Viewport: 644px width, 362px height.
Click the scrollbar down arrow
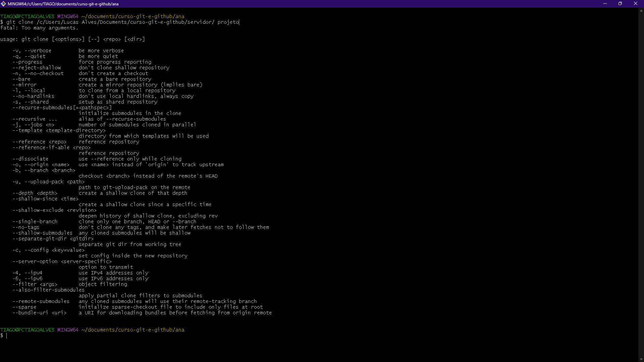641,359
